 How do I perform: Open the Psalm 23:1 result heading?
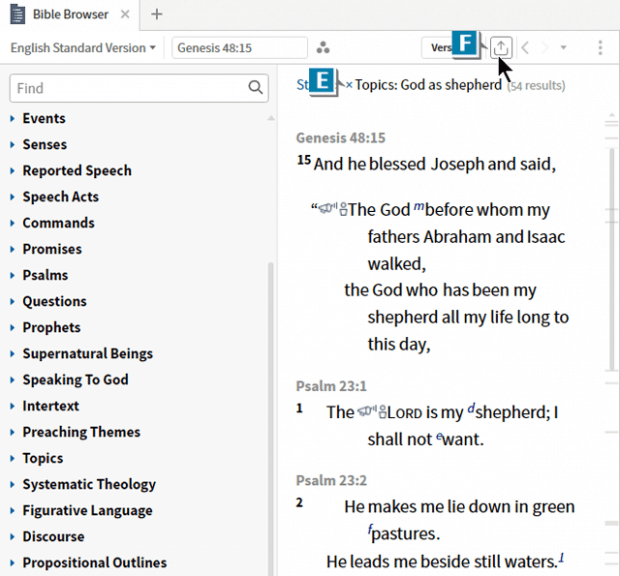coord(331,386)
